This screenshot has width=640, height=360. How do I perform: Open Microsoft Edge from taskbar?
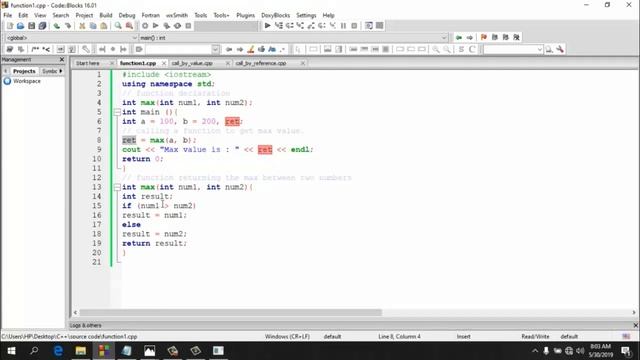[58, 351]
